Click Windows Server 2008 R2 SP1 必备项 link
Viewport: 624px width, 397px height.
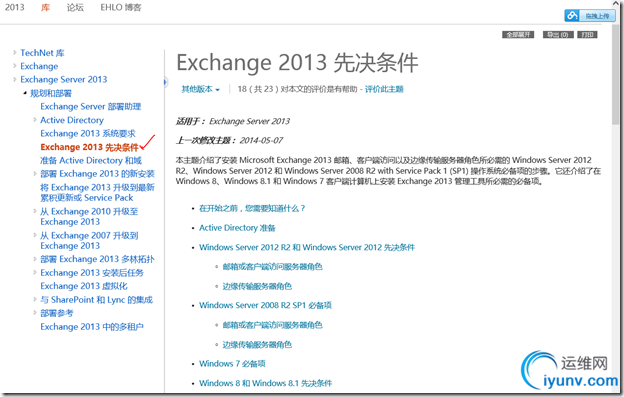(x=265, y=305)
